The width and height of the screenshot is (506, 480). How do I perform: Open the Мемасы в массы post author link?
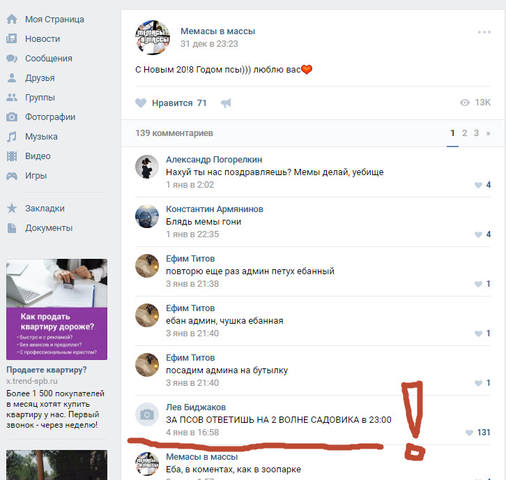tap(218, 31)
